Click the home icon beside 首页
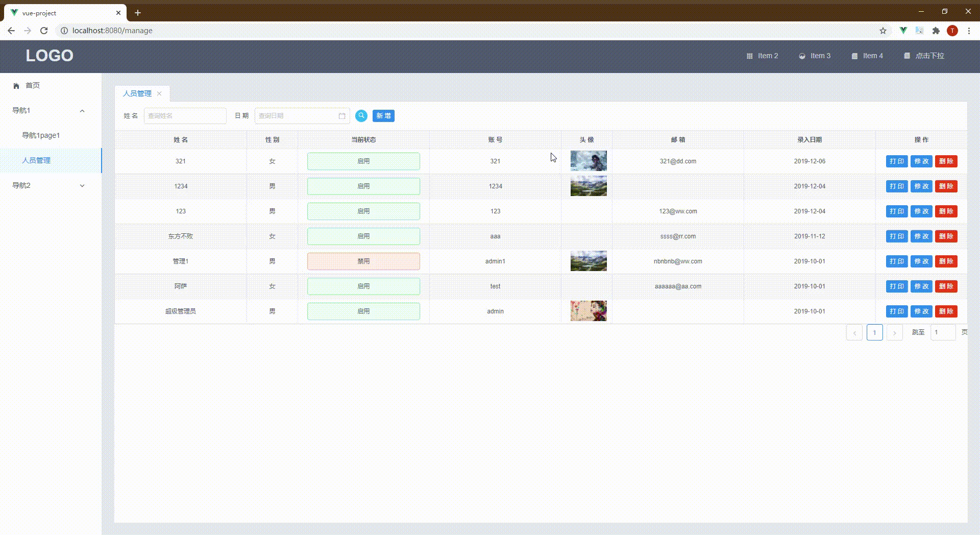Image resolution: width=980 pixels, height=535 pixels. tap(16, 86)
